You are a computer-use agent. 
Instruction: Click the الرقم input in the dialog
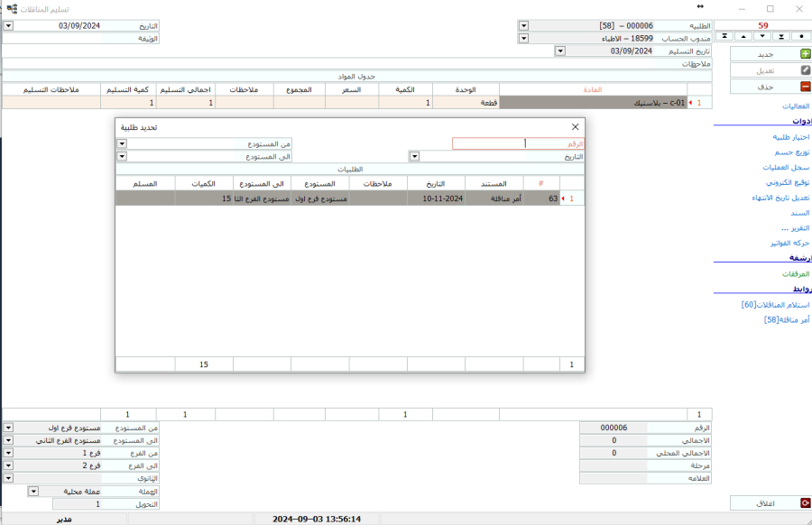tap(506, 144)
